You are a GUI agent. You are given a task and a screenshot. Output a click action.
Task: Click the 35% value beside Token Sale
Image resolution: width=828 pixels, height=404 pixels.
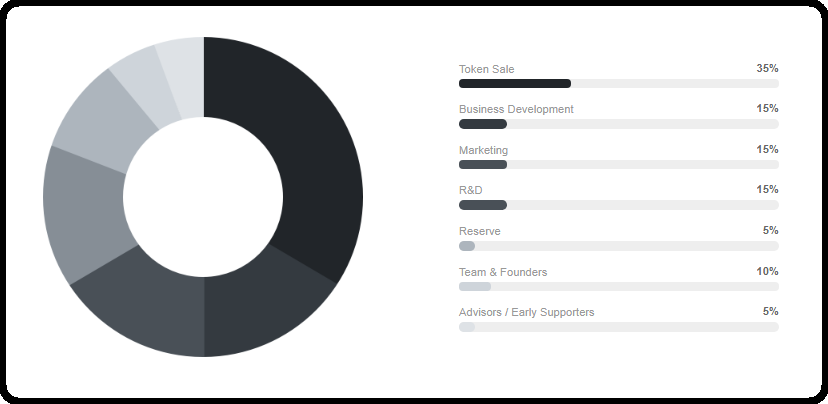click(767, 68)
